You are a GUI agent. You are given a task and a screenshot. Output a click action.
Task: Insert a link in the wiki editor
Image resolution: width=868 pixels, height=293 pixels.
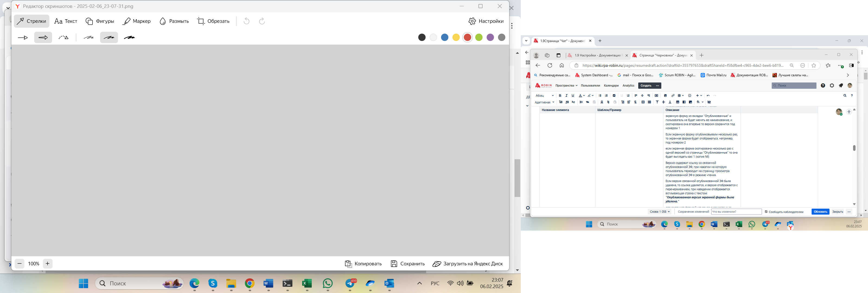coord(673,96)
